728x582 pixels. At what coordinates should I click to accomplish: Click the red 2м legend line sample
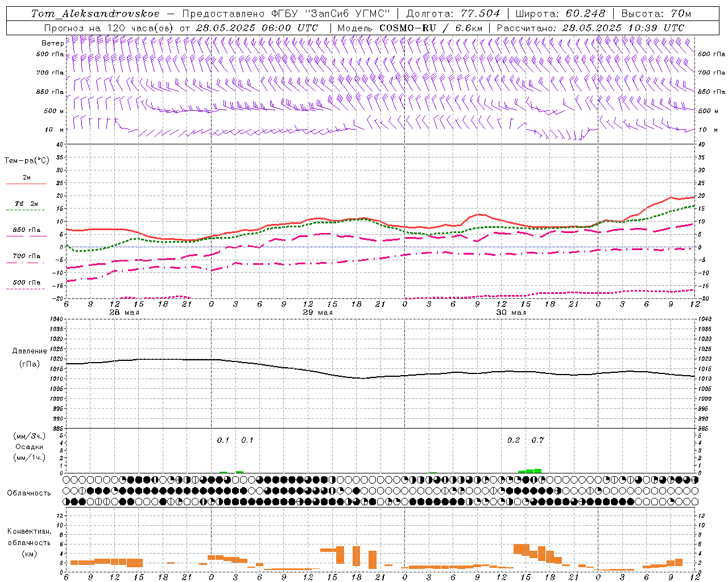pos(26,184)
